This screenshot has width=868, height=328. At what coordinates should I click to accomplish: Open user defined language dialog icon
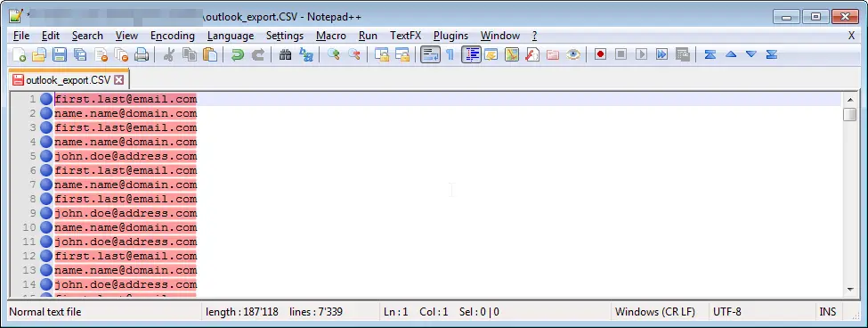[491, 55]
